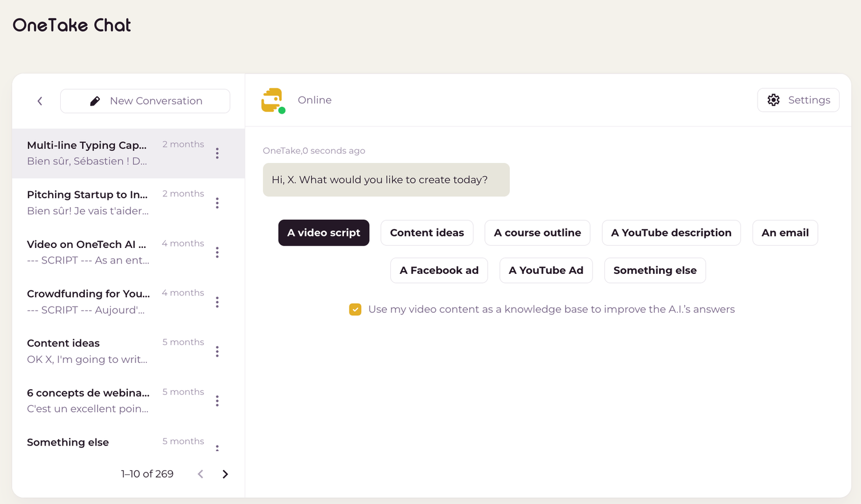861x504 pixels.
Task: Click the Settings gear icon
Action: (x=773, y=100)
